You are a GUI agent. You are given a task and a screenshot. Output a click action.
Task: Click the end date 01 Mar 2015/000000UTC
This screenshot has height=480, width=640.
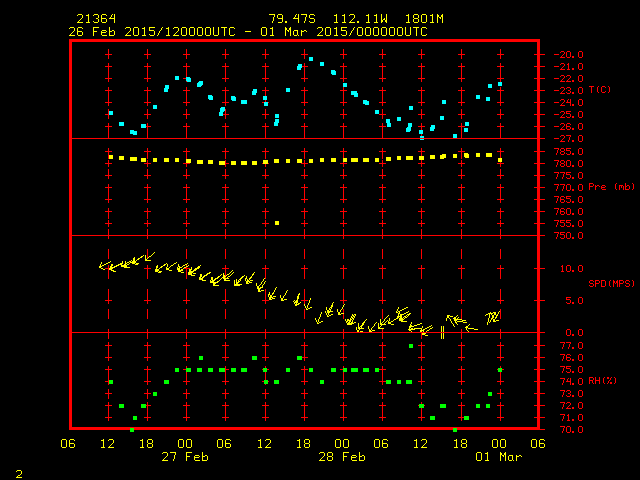coord(344,32)
